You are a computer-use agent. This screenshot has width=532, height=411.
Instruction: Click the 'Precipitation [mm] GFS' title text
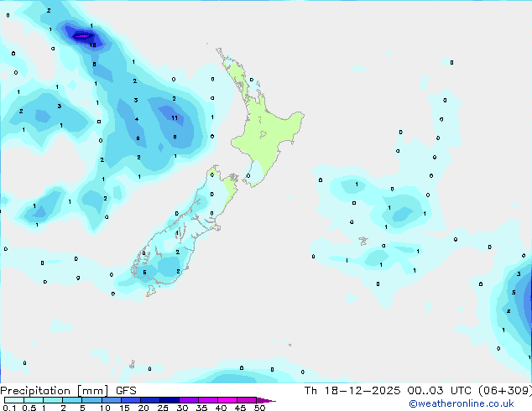(x=68, y=391)
